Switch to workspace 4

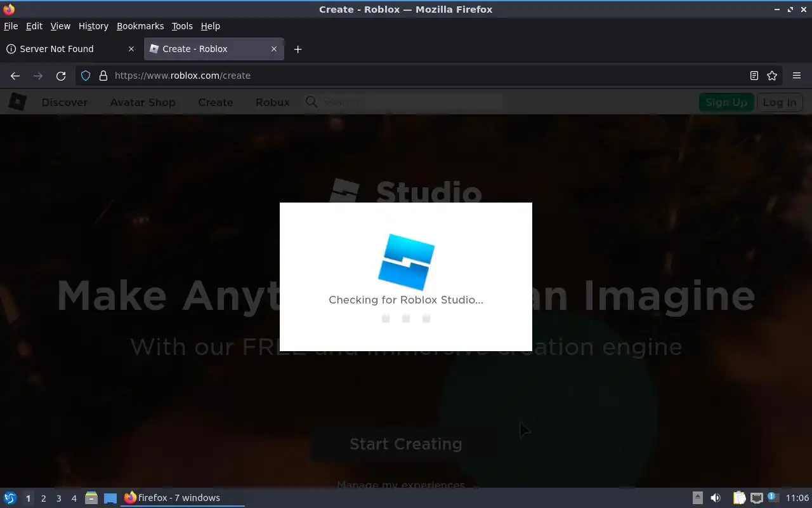(x=74, y=498)
